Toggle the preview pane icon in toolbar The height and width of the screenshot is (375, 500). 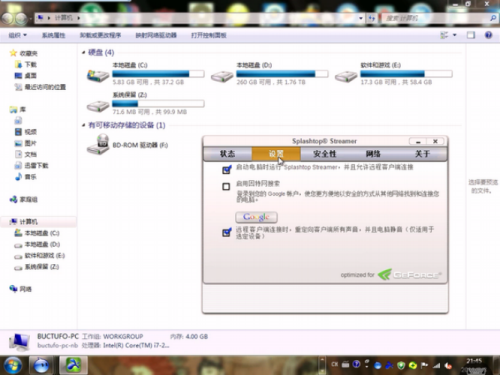coord(471,35)
